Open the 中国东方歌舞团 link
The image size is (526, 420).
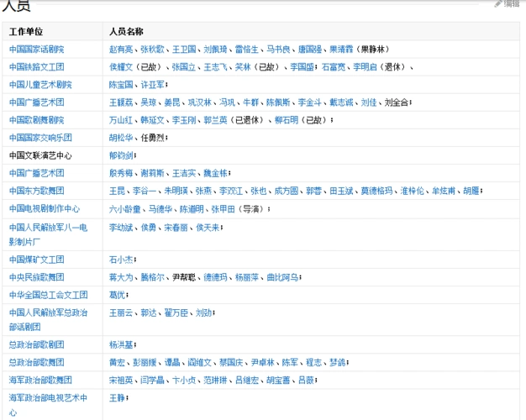[x=37, y=191]
